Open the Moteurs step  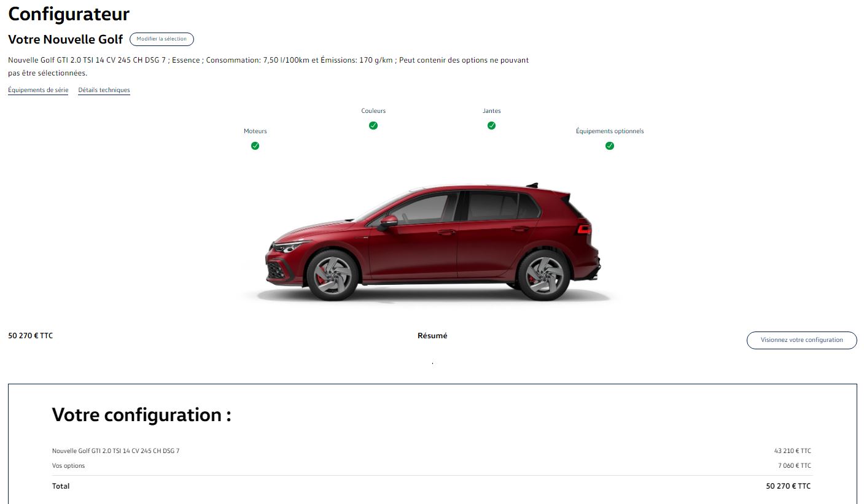point(255,131)
